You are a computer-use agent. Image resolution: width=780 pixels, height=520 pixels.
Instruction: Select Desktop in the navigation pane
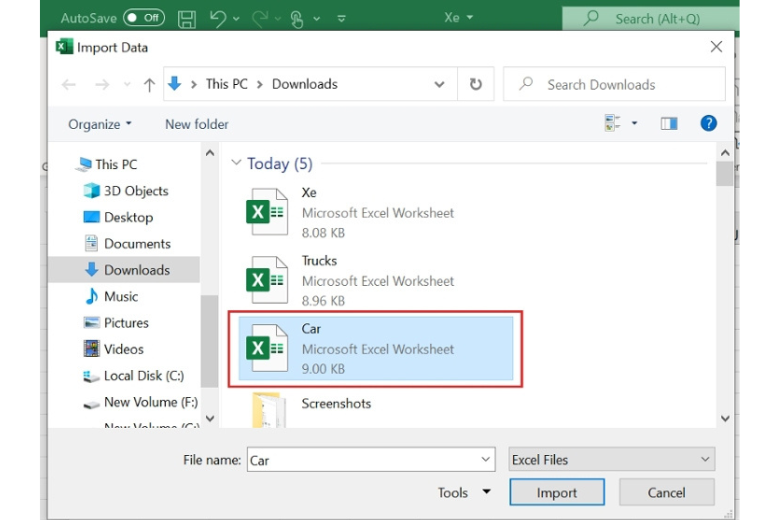point(128,217)
